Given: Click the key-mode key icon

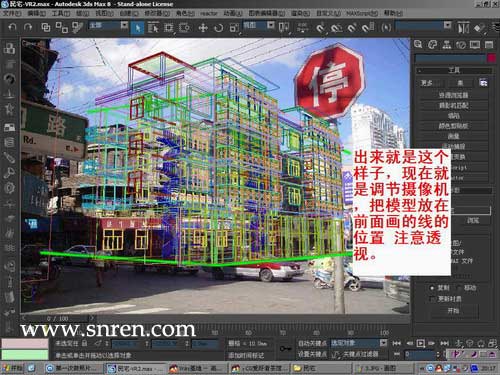Looking at the screenshot, I should (285, 349).
